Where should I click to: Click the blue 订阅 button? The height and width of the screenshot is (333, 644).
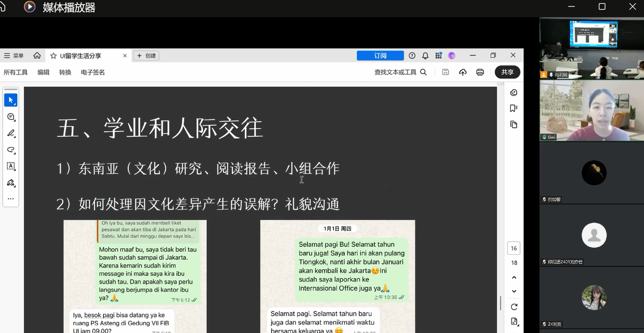pos(380,55)
